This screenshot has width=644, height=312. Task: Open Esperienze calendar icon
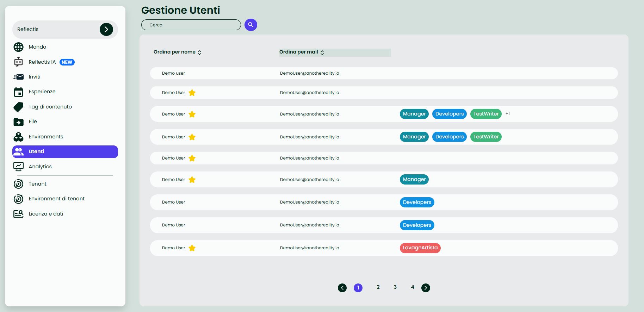point(18,92)
